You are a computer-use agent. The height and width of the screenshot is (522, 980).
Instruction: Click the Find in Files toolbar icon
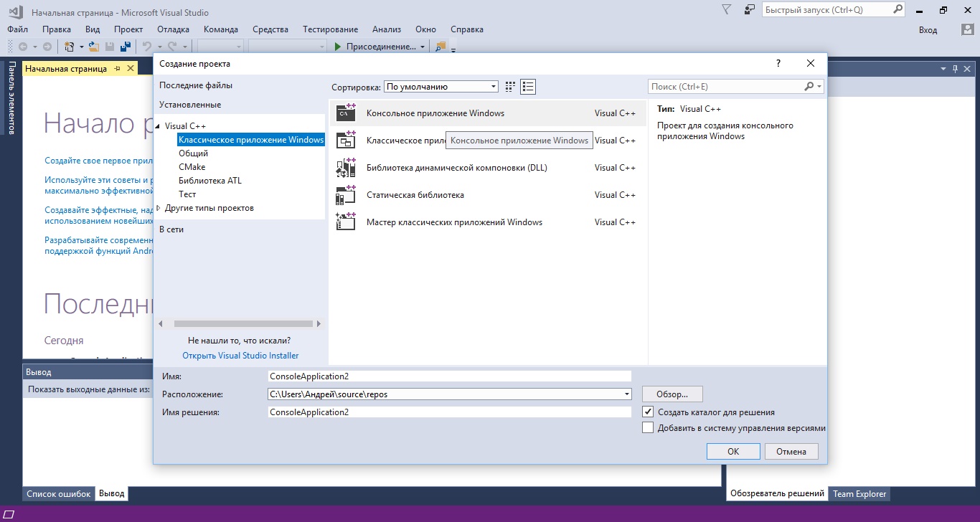point(440,47)
